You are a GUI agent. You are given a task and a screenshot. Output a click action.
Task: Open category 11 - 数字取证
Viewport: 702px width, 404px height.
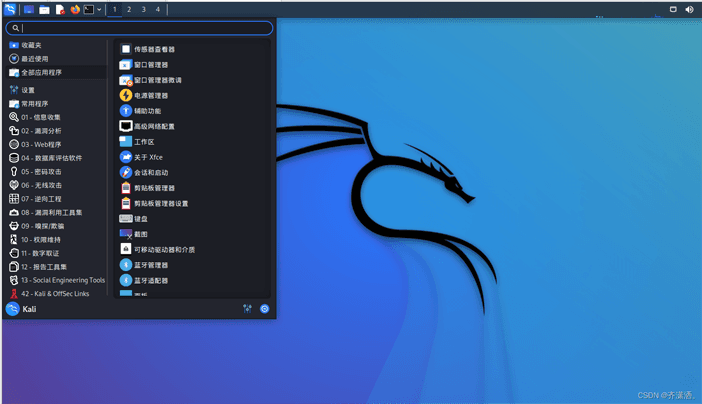[x=57, y=253]
